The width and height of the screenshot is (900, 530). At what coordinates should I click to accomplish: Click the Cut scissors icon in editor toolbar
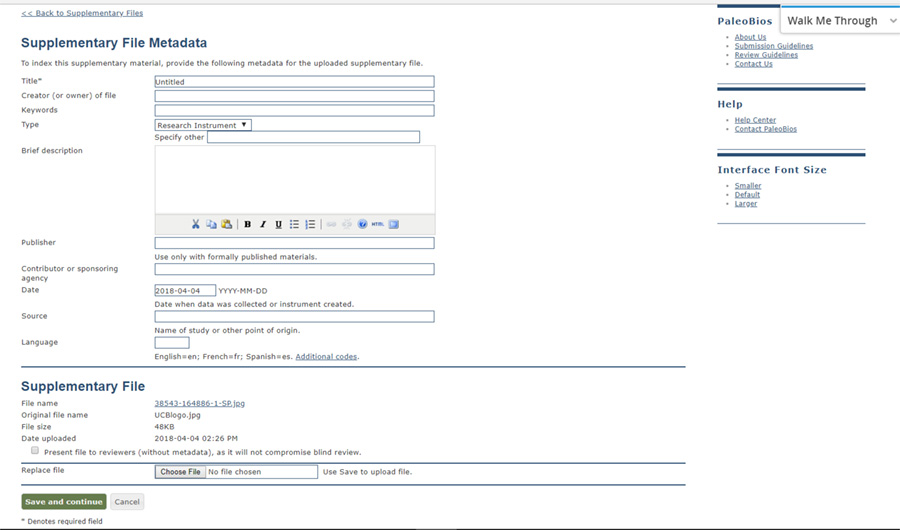(x=196, y=224)
